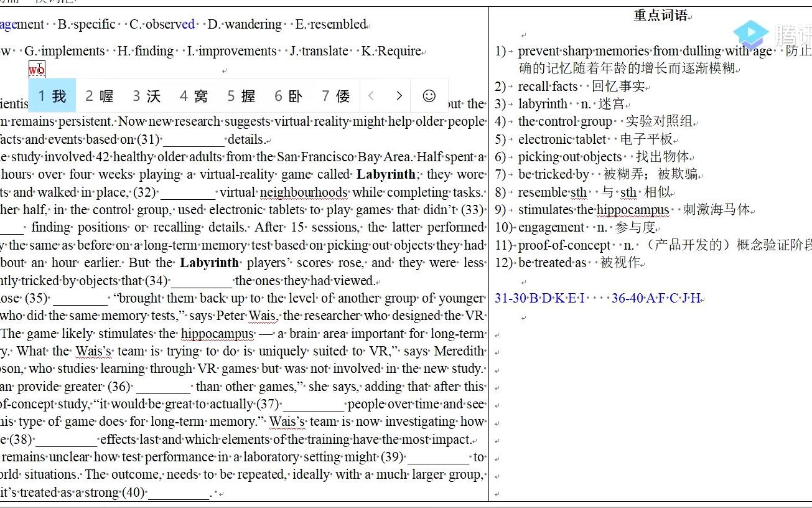Click the blank after (35)
The image size is (812, 508).
click(82, 298)
